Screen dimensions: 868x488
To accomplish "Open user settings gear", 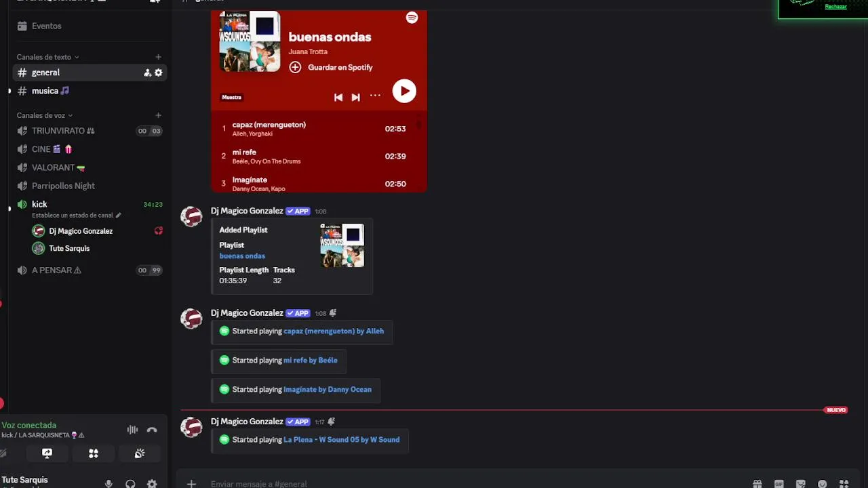I will (x=152, y=483).
